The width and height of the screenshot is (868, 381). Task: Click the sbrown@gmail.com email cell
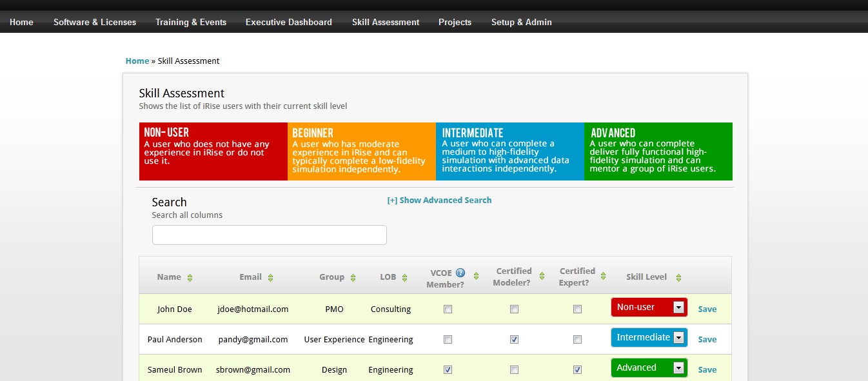(x=253, y=370)
